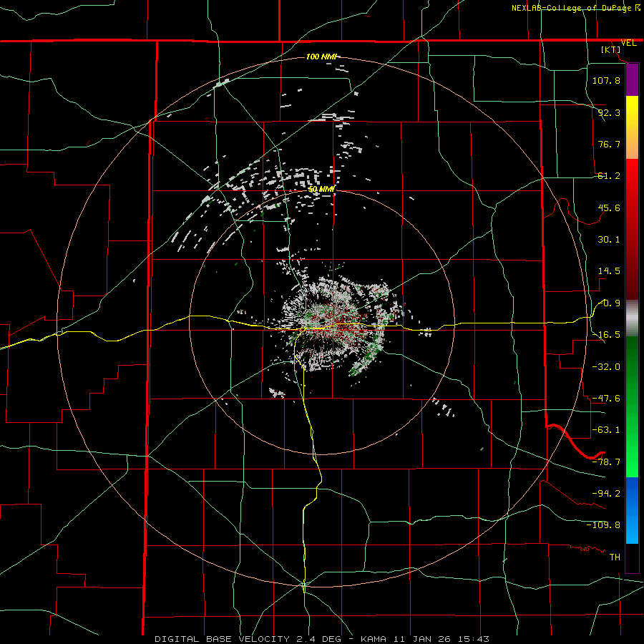The width and height of the screenshot is (644, 644).
Task: Pick the gray near-zero segment of color bar
Action: tap(632, 318)
